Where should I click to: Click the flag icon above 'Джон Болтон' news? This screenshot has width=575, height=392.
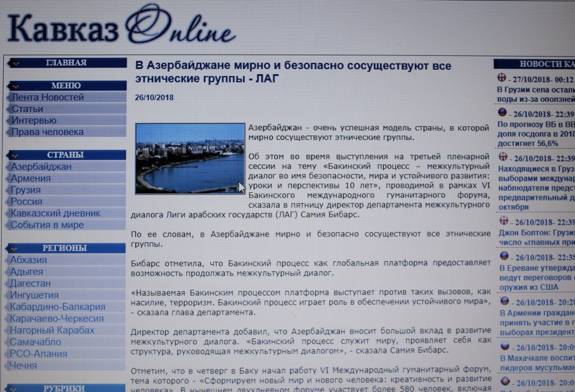click(x=504, y=220)
